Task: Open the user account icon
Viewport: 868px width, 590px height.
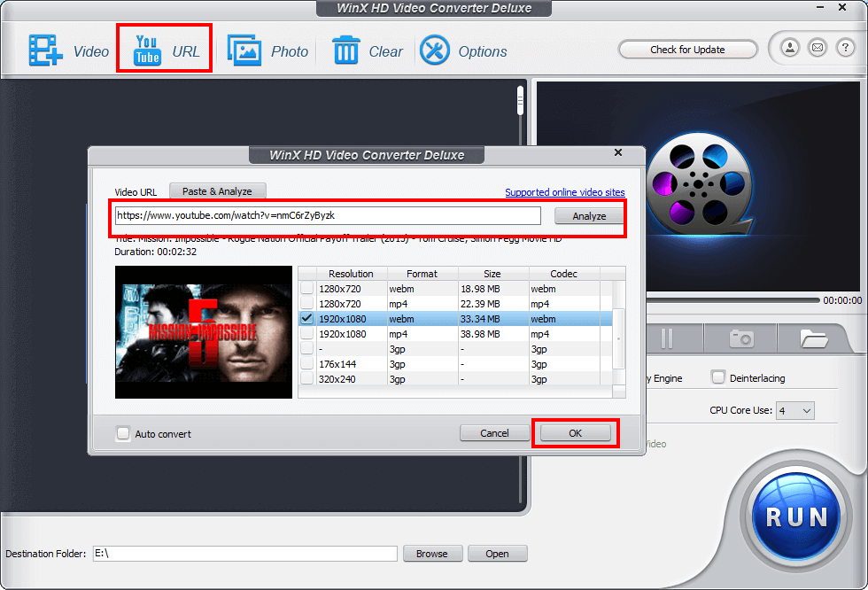Action: 790,48
